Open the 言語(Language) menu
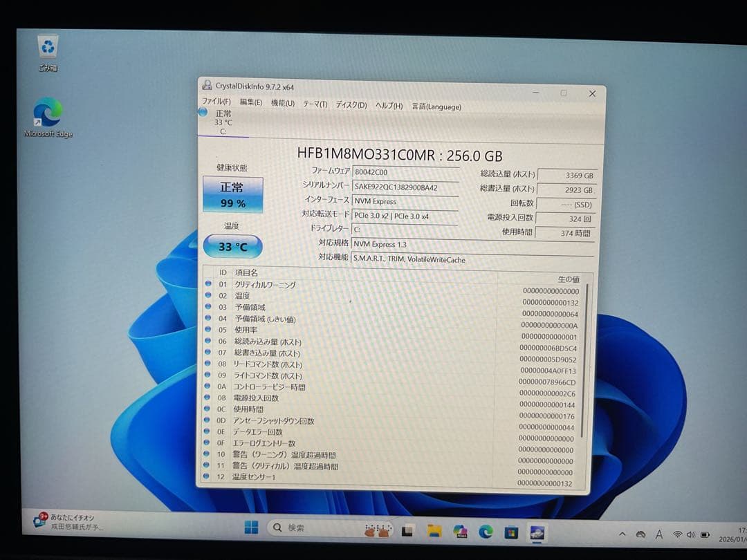The image size is (747, 560). pos(437,106)
